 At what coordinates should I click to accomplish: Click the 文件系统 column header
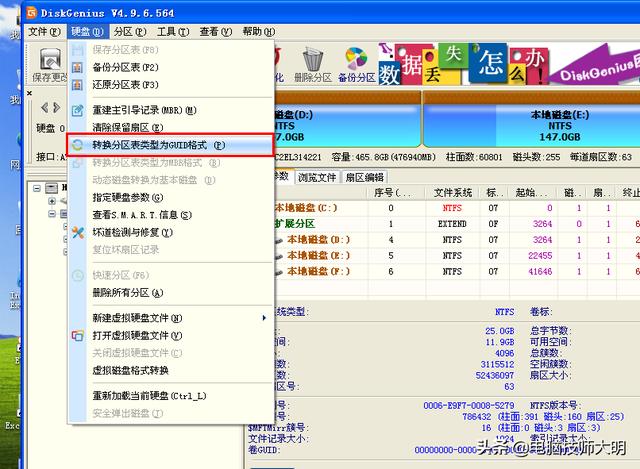tap(453, 193)
